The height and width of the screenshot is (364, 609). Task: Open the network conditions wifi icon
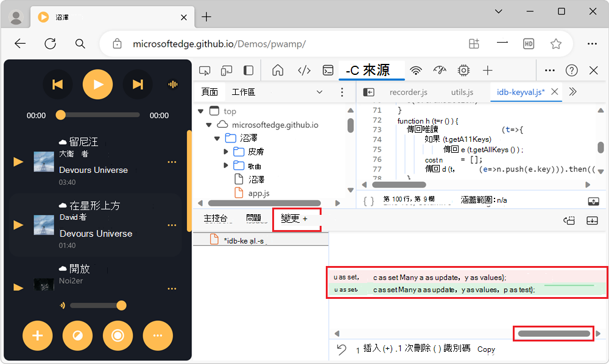coord(416,71)
